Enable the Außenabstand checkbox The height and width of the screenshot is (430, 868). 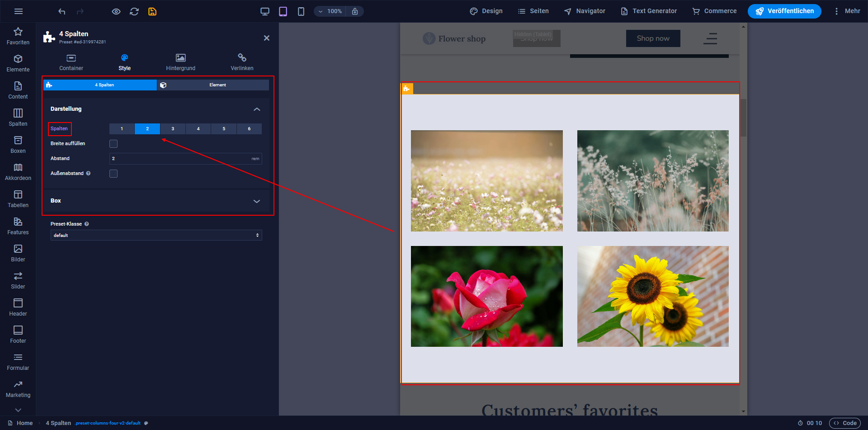(x=113, y=173)
